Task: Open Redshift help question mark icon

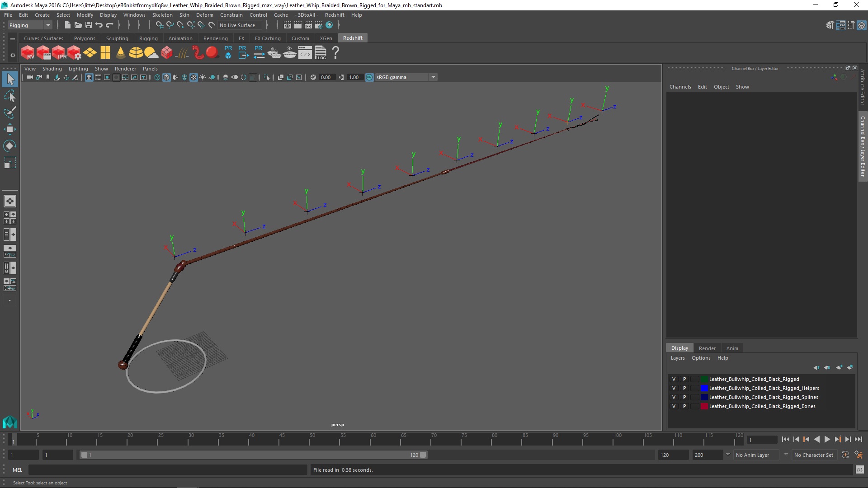Action: click(x=335, y=53)
